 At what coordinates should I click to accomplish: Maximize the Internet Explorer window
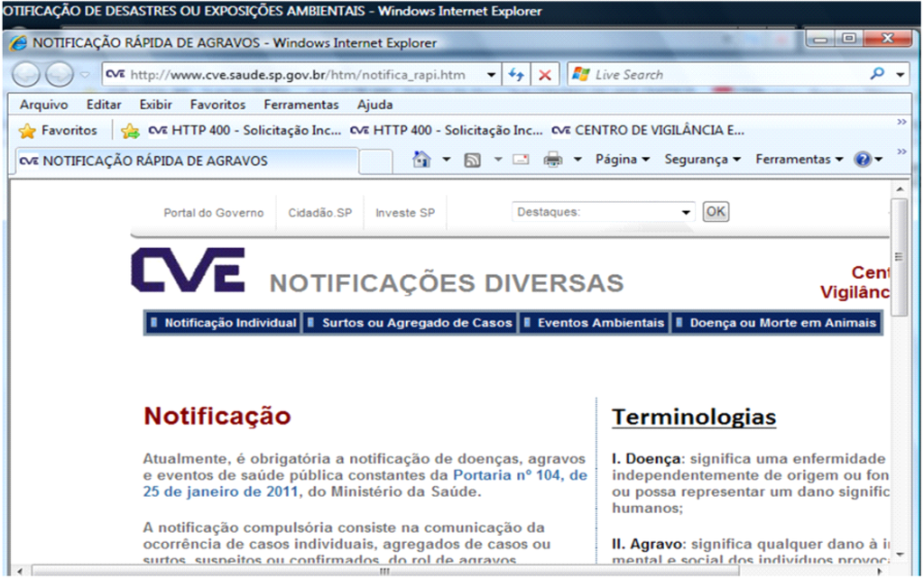[848, 38]
